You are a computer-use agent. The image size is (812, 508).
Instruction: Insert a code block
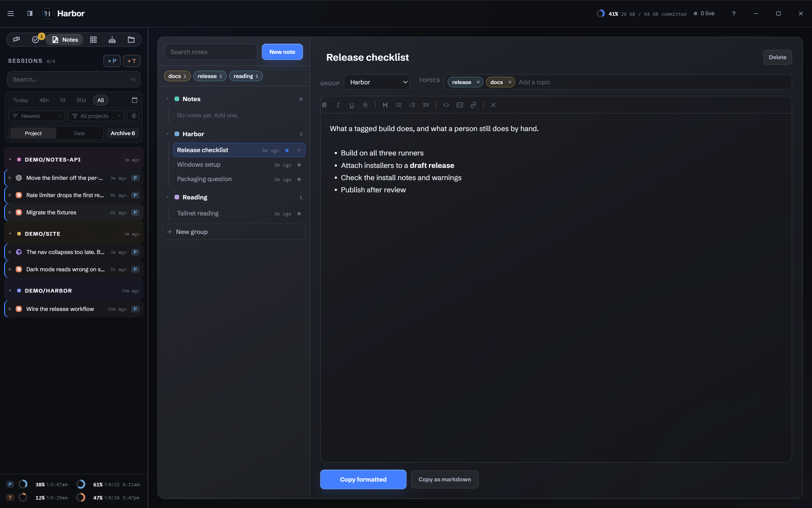click(460, 105)
